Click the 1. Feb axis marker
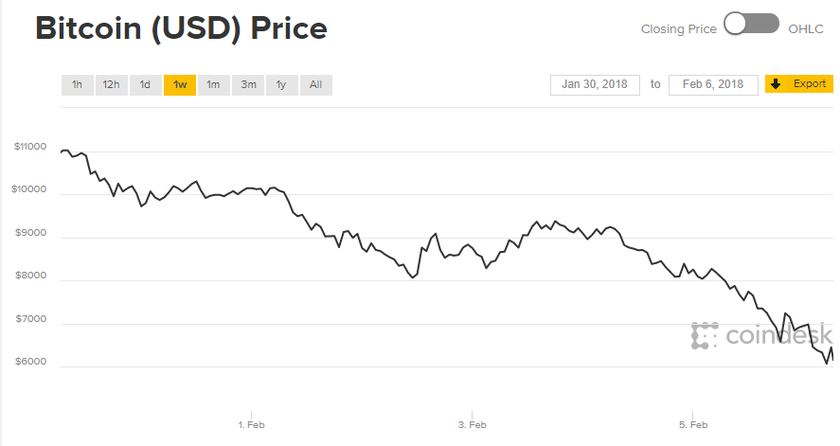The image size is (840, 446). [251, 425]
